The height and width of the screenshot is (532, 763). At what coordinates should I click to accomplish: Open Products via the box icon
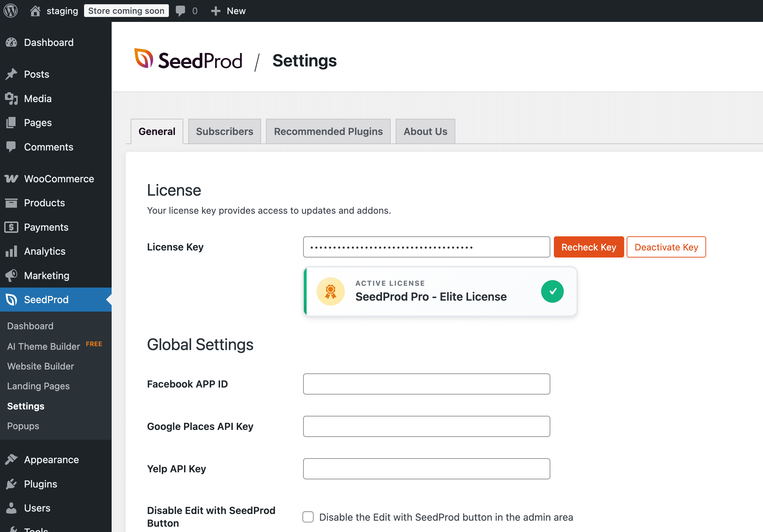(x=12, y=203)
